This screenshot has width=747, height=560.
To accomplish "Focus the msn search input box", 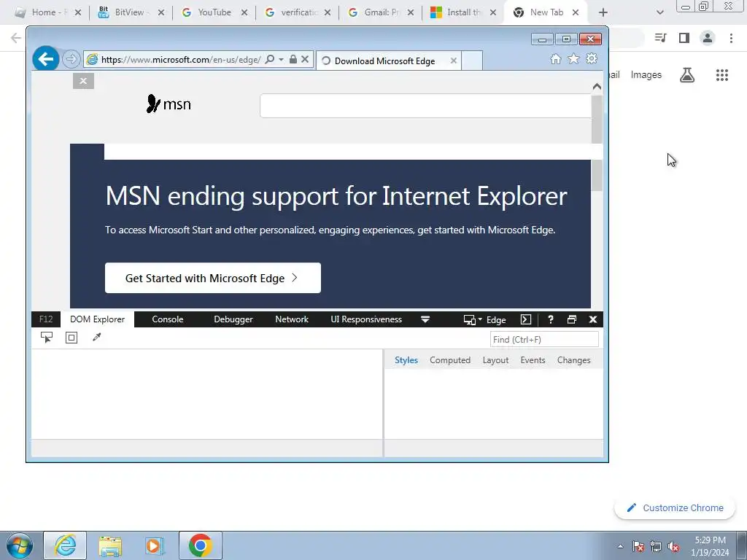I will (x=425, y=106).
